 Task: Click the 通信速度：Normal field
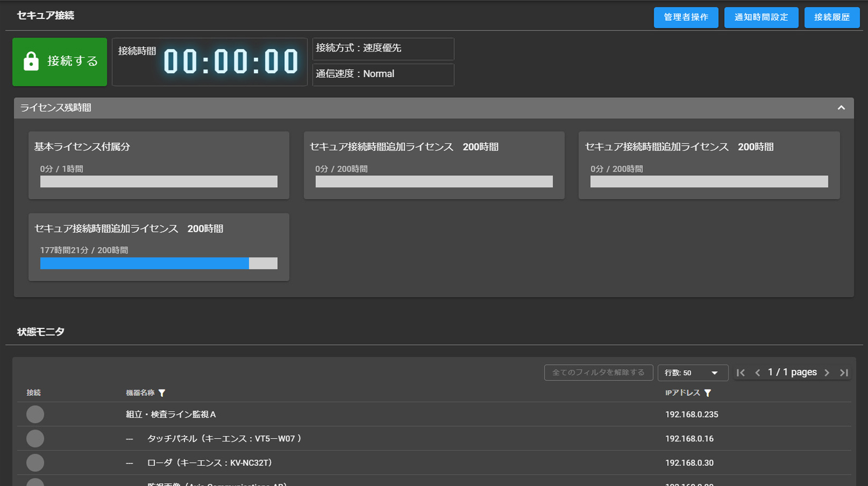(383, 74)
